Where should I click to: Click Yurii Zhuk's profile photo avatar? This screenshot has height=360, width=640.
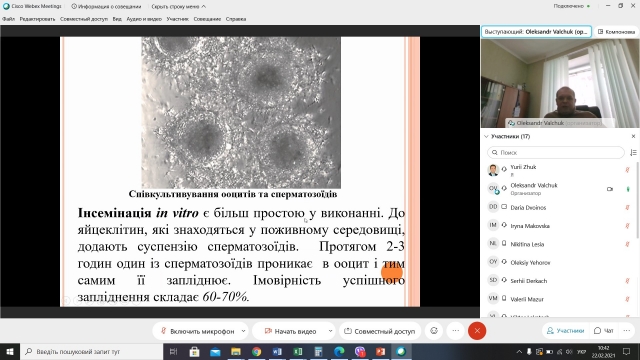click(493, 170)
